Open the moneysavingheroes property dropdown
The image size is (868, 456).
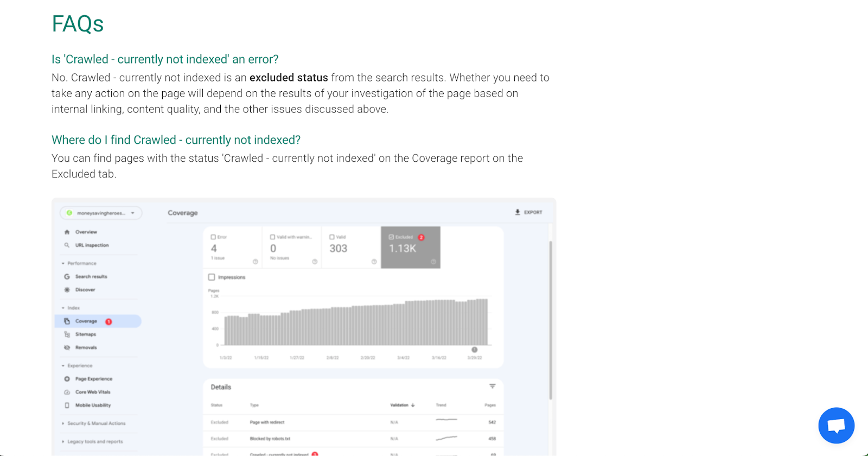pyautogui.click(x=101, y=213)
